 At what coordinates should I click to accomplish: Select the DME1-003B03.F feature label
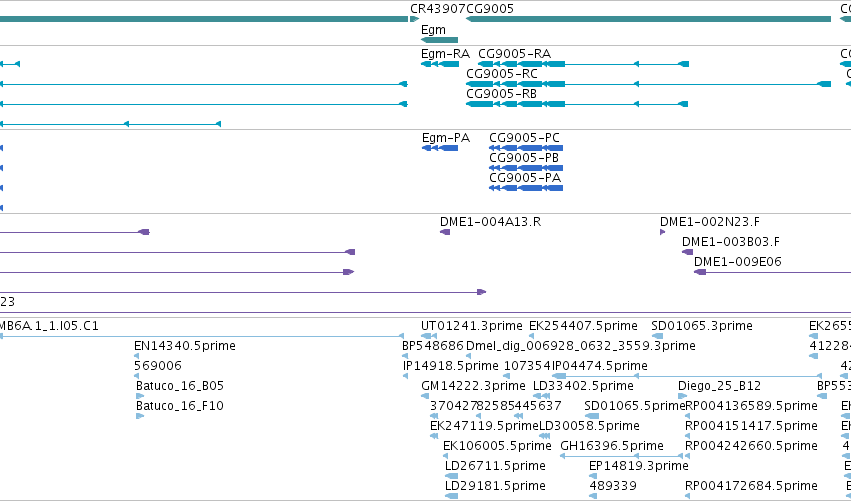point(731,242)
